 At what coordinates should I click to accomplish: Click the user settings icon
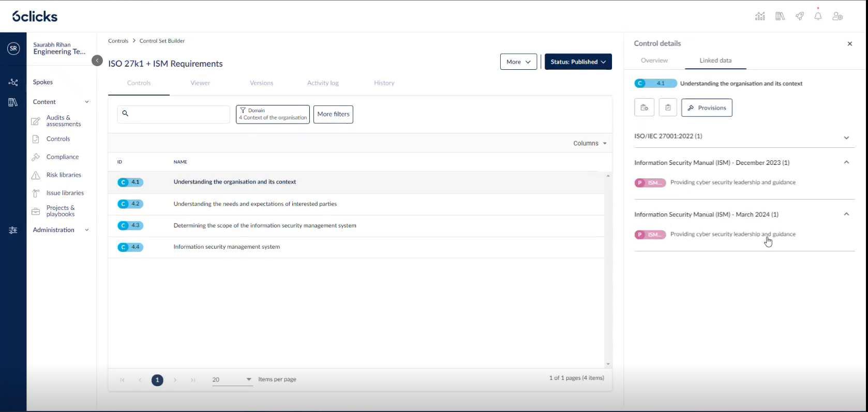click(x=837, y=17)
